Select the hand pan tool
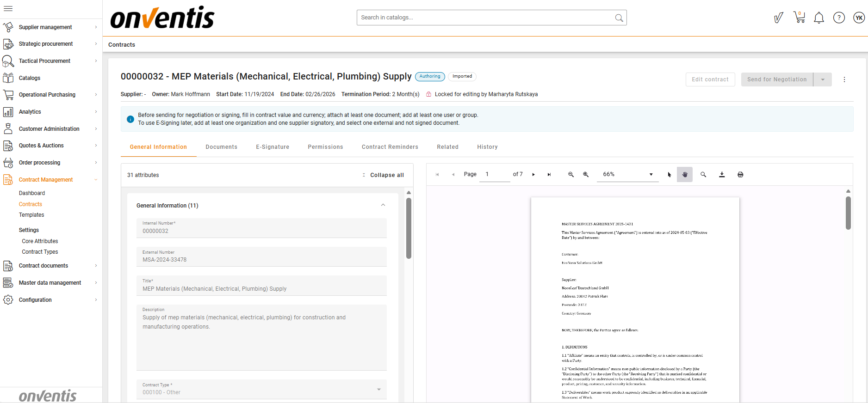 [685, 175]
